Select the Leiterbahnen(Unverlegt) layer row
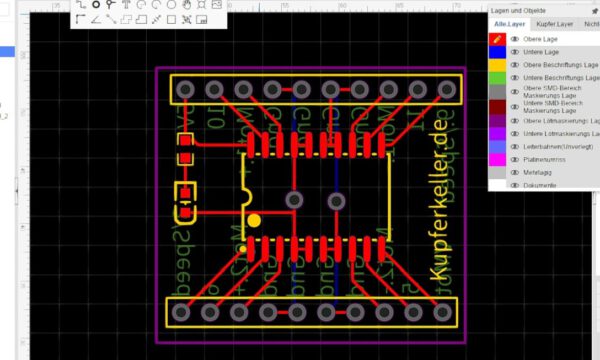The width and height of the screenshot is (600, 360). pos(553,147)
